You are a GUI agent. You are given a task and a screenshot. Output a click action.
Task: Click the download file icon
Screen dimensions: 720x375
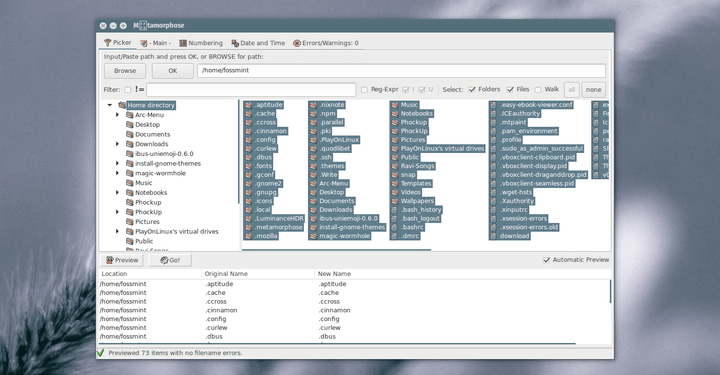(x=494, y=236)
